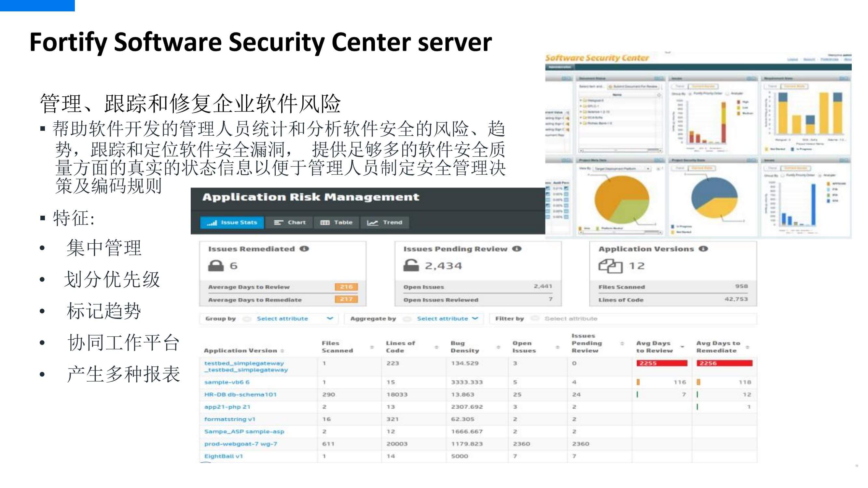Select the Table view tab

point(336,222)
